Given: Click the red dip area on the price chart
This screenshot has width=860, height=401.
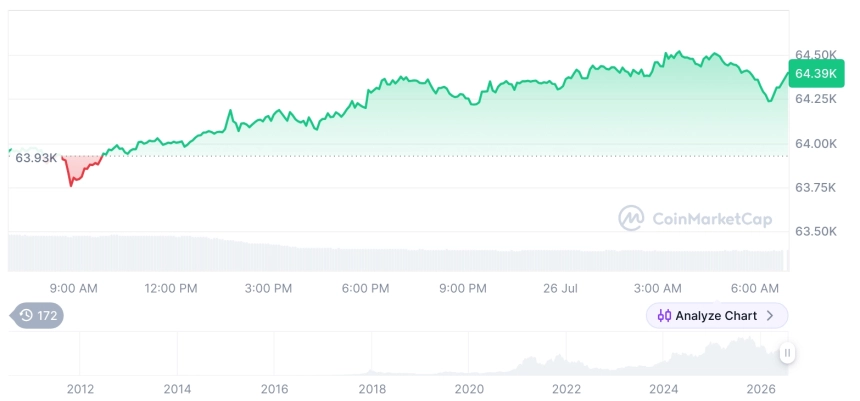Looking at the screenshot, I should [80, 167].
